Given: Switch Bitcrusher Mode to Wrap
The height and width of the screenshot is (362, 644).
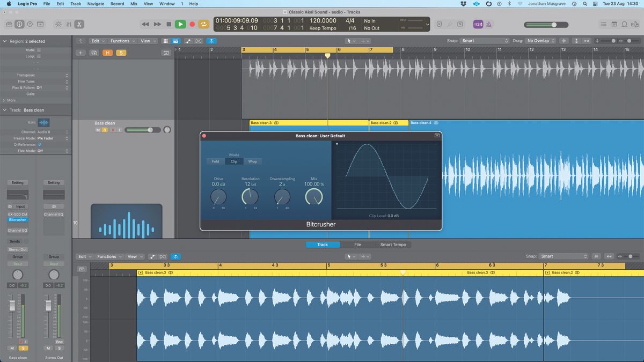Looking at the screenshot, I should (x=252, y=161).
